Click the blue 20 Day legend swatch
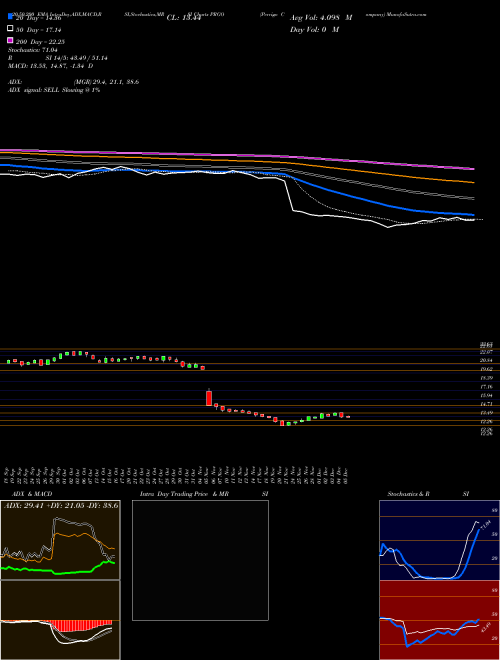Screen dimensions: 500x660 click(x=10, y=17)
